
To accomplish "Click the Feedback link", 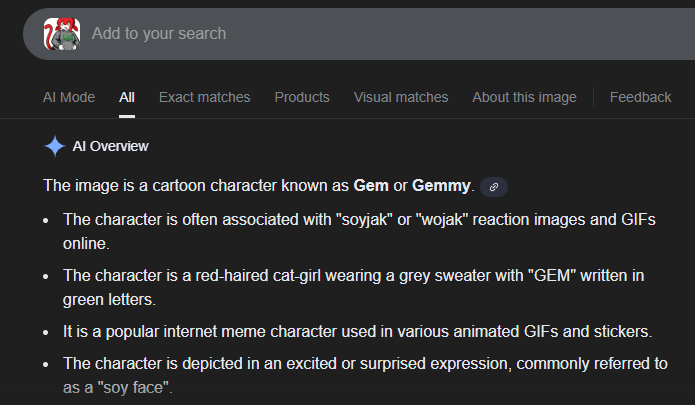I will click(640, 97).
